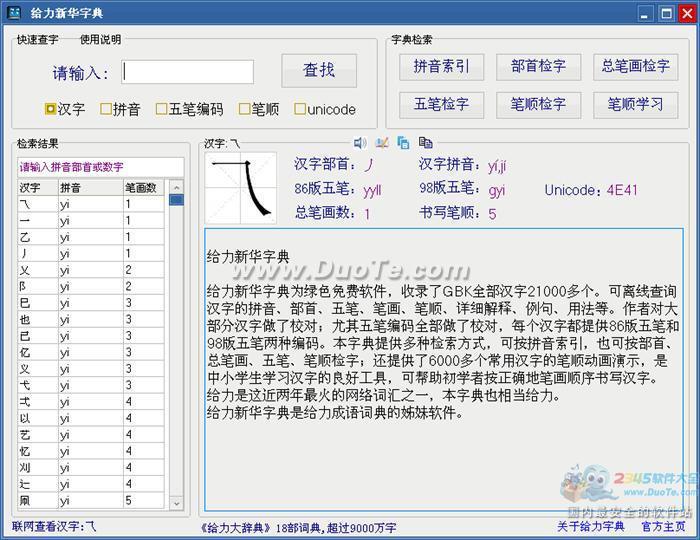
Task: Click the result list scrollbar up arrow
Action: point(176,187)
